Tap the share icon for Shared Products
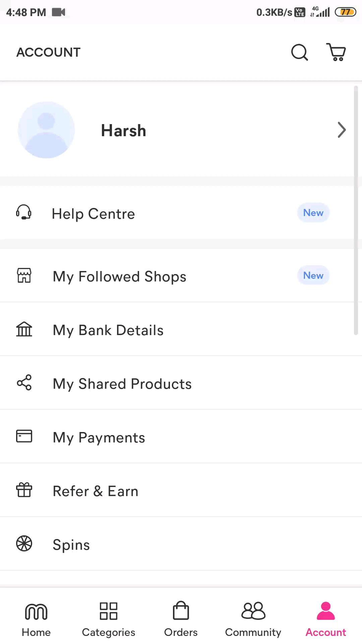 click(24, 382)
